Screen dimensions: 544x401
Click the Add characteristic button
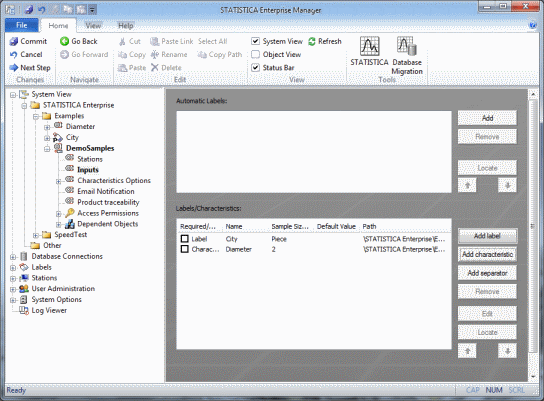point(487,254)
